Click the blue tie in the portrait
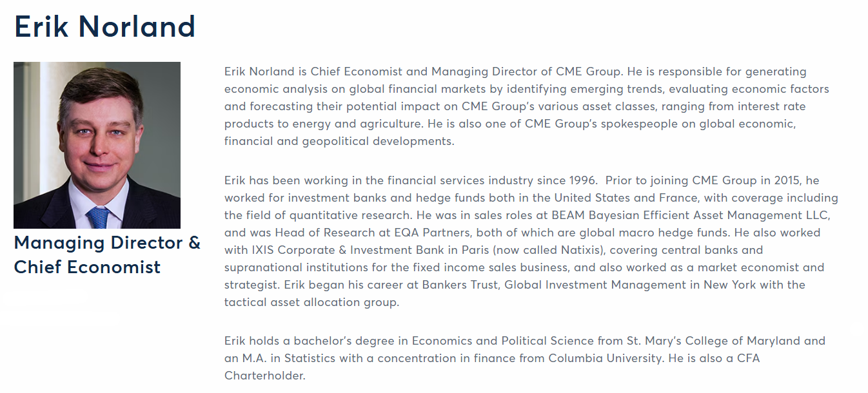 (x=97, y=218)
